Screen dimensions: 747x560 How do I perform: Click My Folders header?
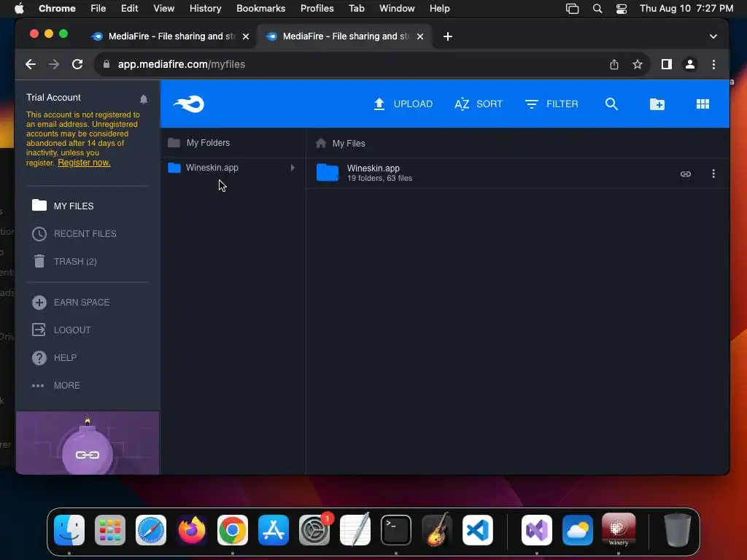click(208, 142)
